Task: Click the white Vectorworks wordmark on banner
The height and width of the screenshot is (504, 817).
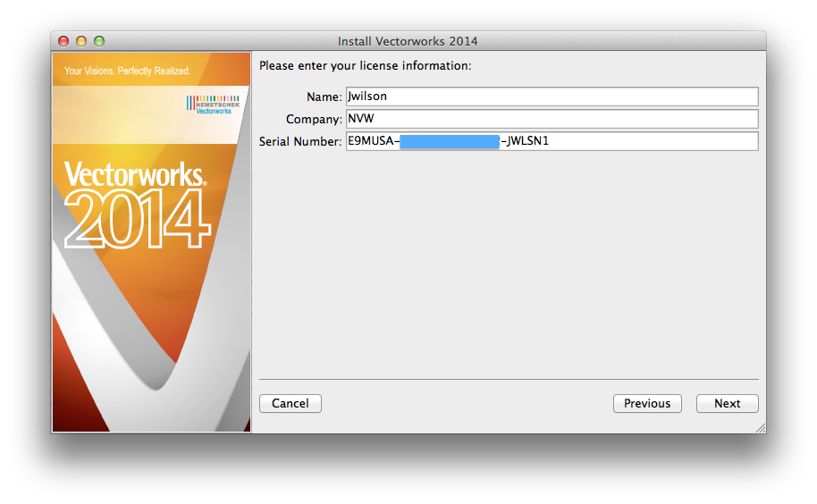Action: 134,173
